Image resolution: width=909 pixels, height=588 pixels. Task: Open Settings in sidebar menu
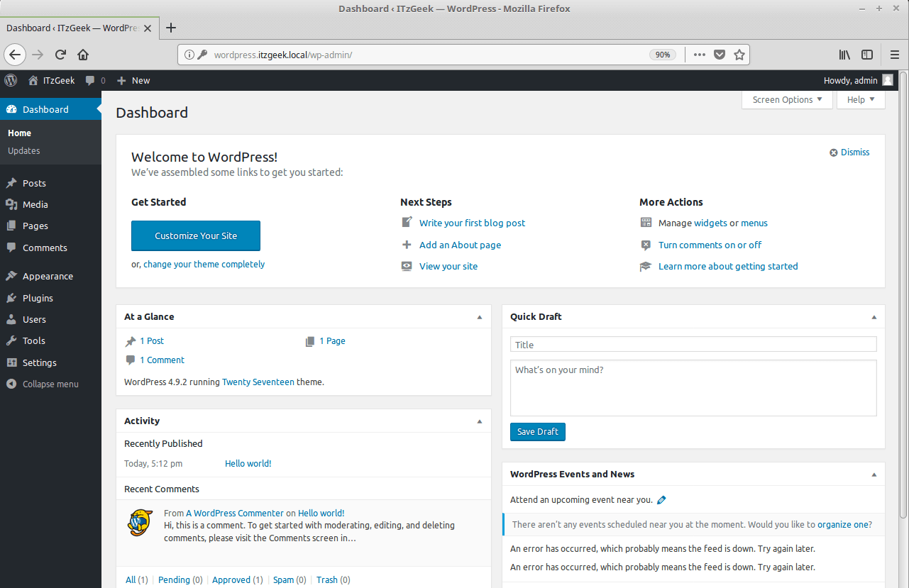50,362
